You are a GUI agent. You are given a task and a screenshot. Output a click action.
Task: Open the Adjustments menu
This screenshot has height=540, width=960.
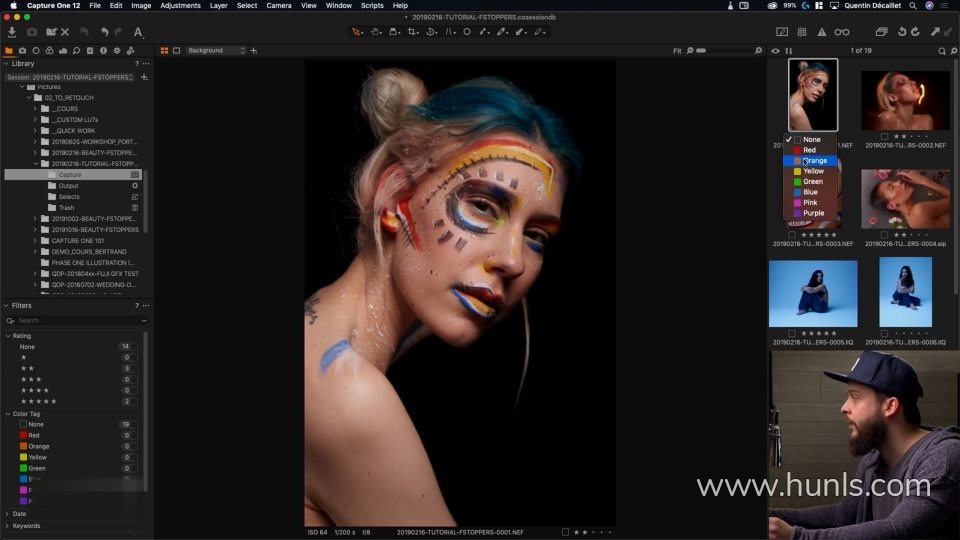(180, 5)
